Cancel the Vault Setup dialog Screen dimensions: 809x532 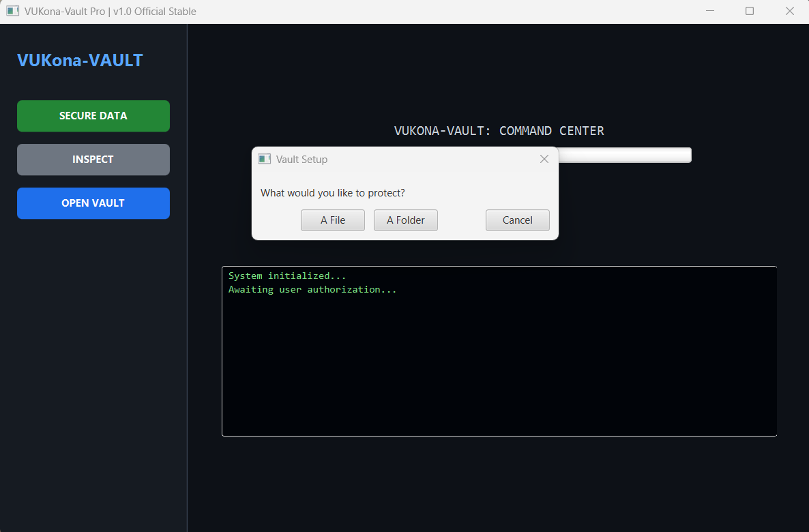(517, 220)
